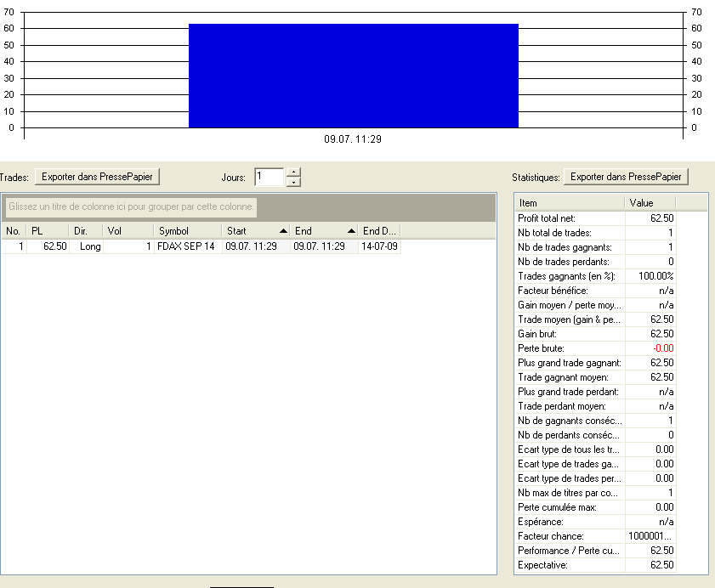
Task: Click the Jours input field
Action: point(270,177)
